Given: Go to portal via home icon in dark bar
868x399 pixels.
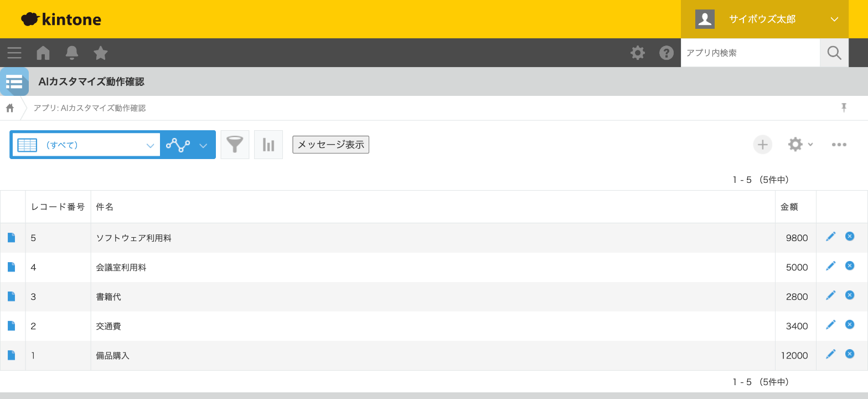Looking at the screenshot, I should pos(43,53).
